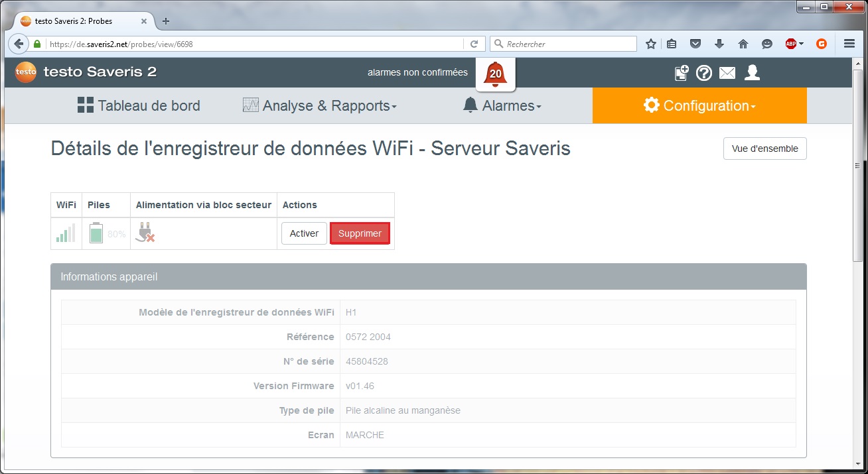The height and width of the screenshot is (474, 868).
Task: Open the downloads arrow icon
Action: click(x=719, y=44)
